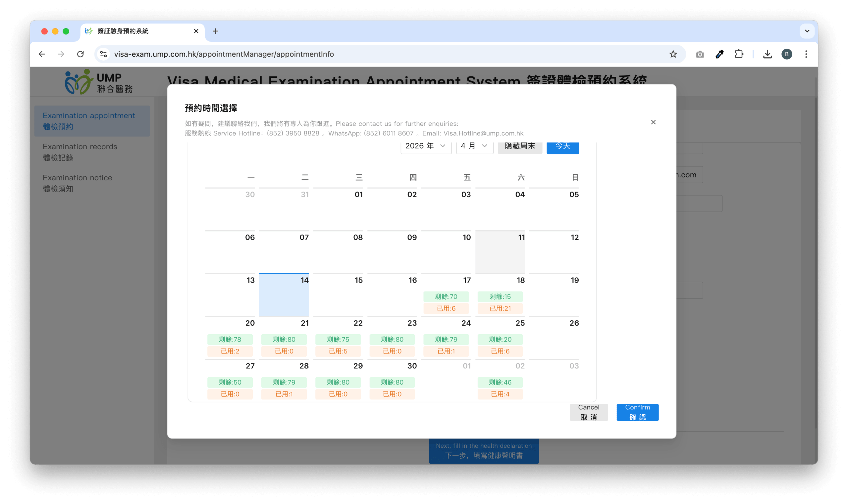Click Next, fill in the health declaration button
This screenshot has width=848, height=504.
pyautogui.click(x=484, y=451)
